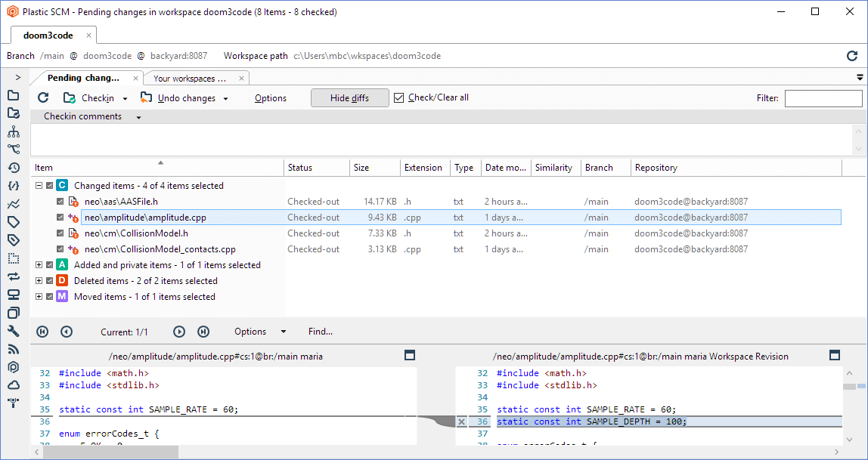Image resolution: width=868 pixels, height=460 pixels.
Task: Open the tab list dropdown at panel right
Action: [x=860, y=77]
